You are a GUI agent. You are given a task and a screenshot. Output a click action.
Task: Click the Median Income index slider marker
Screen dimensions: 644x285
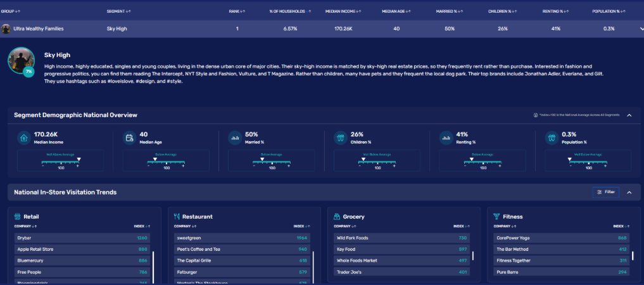coord(79,159)
